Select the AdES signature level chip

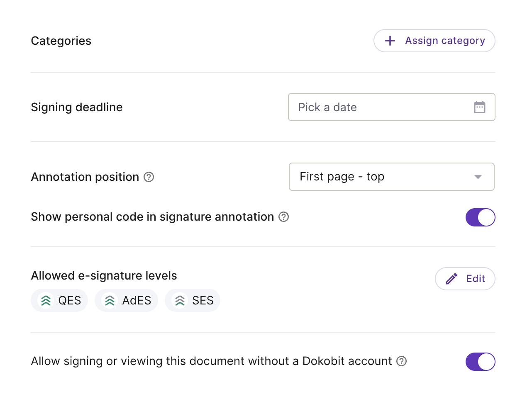[126, 300]
